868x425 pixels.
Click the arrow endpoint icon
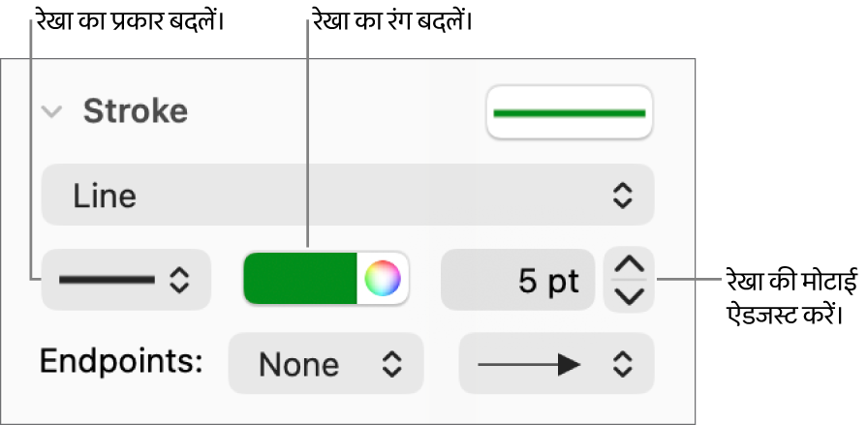tap(530, 364)
